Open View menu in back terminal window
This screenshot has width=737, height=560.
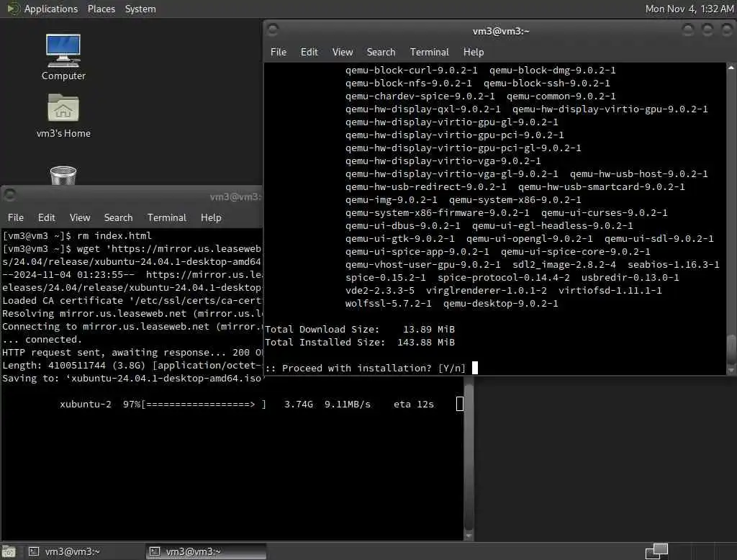[79, 217]
